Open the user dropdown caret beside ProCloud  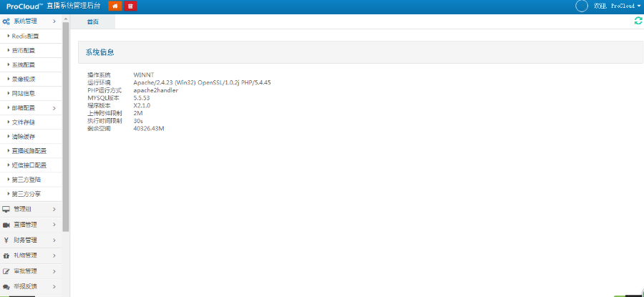click(x=638, y=6)
